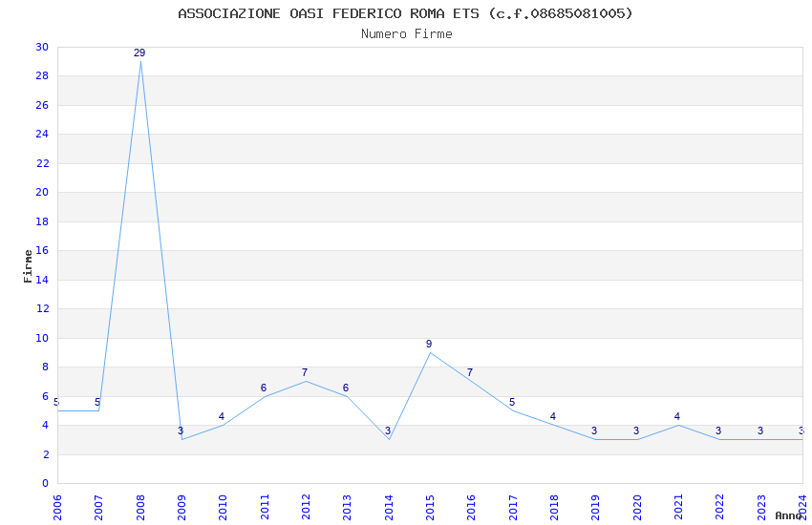The image size is (812, 525).
Task: Click year 2012 on the x-axis
Action: (x=306, y=508)
